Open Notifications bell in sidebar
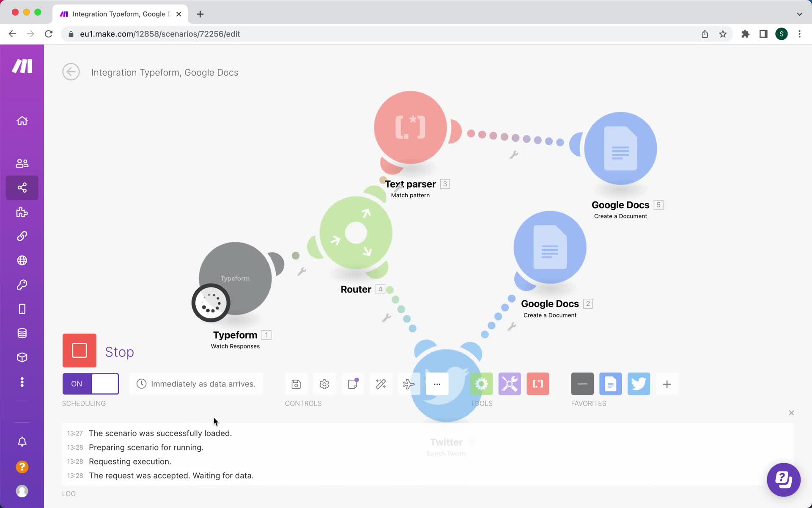 22,442
